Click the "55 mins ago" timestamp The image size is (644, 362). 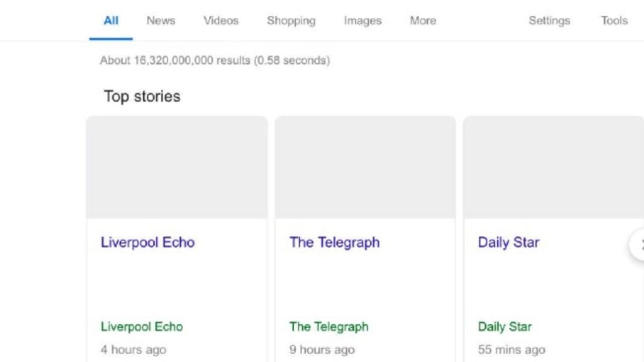coord(511,350)
